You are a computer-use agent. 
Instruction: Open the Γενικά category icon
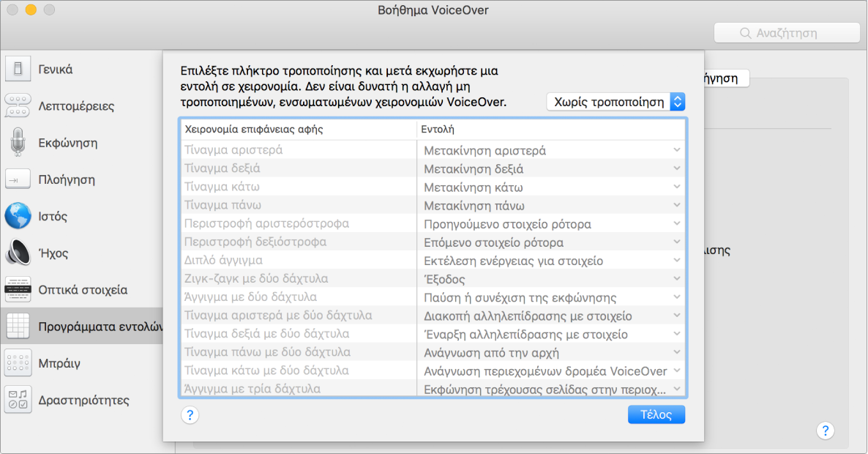click(18, 70)
